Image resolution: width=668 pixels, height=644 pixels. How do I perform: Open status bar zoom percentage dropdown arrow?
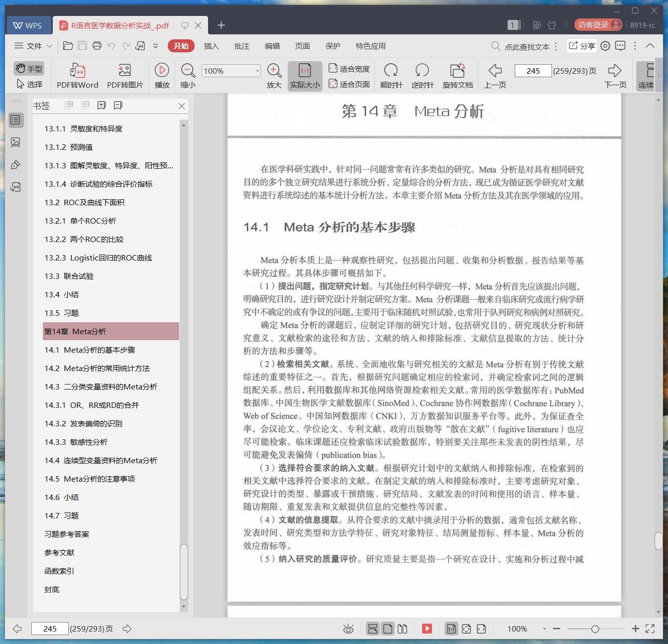544,629
